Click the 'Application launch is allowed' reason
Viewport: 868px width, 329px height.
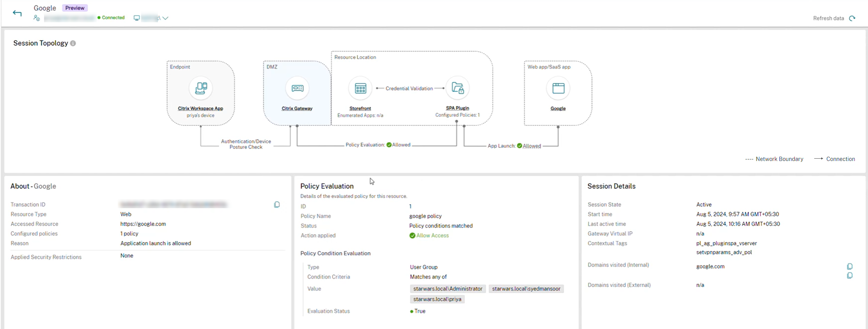coord(156,243)
